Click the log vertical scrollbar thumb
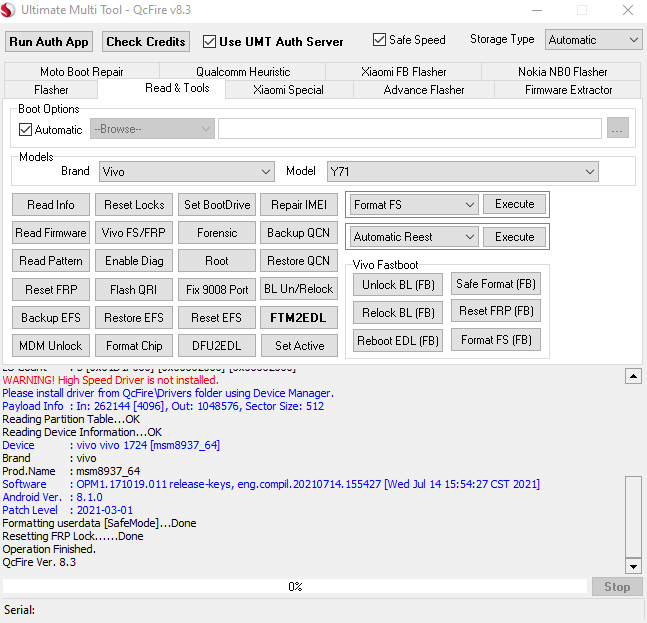The image size is (647, 623). coord(633,517)
